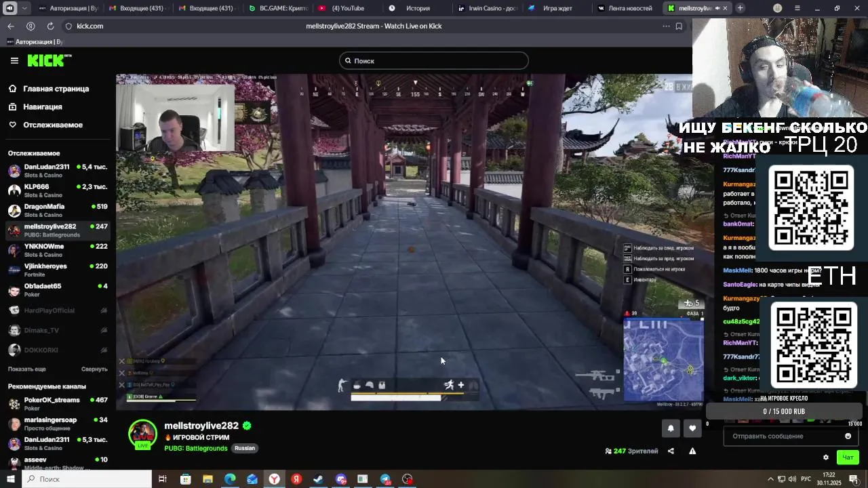Open the Windows notification center
Screen dimensions: 868x488
click(854, 479)
